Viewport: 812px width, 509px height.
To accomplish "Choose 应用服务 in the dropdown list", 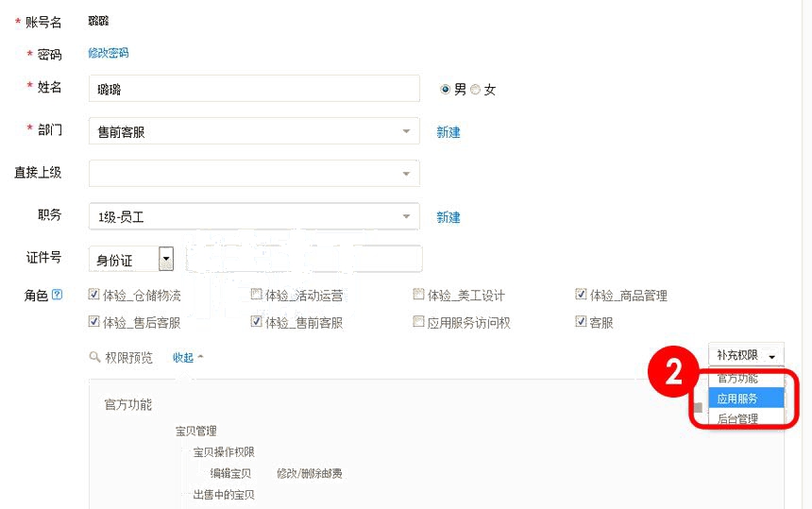I will (746, 399).
